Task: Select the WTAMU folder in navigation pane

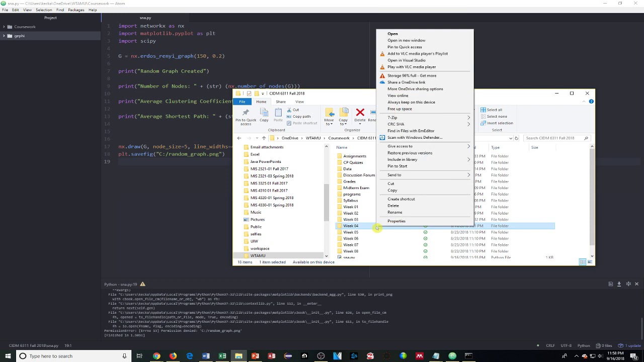Action: click(258, 256)
